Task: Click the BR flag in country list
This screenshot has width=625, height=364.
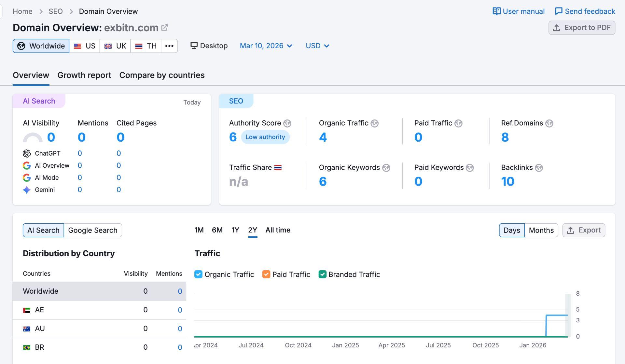Action: (x=27, y=347)
